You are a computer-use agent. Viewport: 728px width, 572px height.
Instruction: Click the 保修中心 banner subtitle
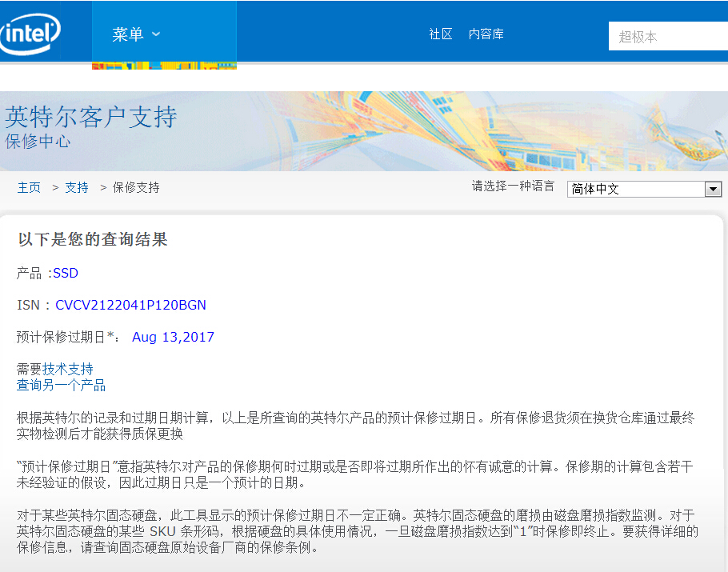tap(38, 142)
